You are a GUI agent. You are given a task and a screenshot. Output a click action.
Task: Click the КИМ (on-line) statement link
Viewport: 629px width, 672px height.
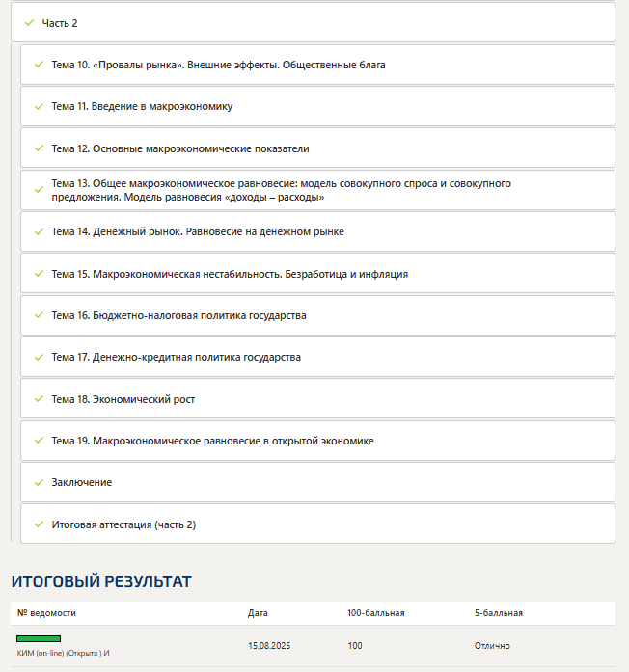click(x=63, y=653)
